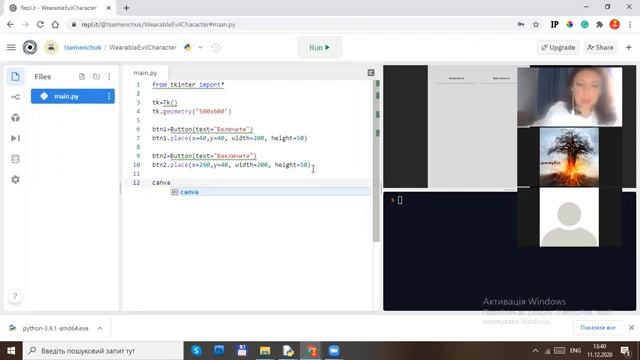Open the Windows notification center icon
Viewport: 640px width, 360px height.
625,351
